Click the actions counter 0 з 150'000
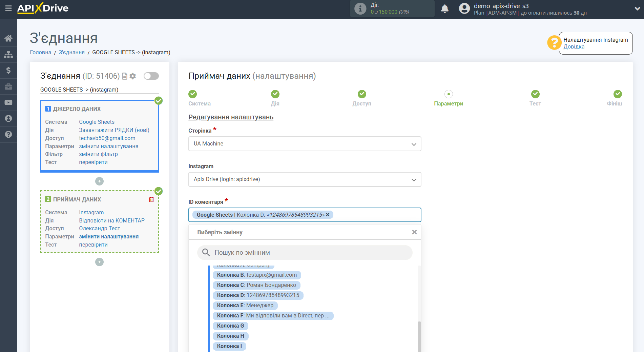Screen dimensions: 644x352 coord(390,12)
